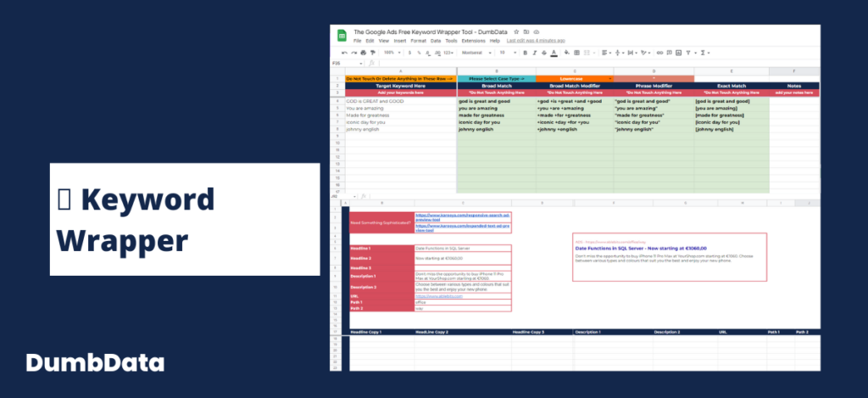Viewport: 868px width, 398px height.
Task: Click the print icon in toolbar
Action: (363, 53)
